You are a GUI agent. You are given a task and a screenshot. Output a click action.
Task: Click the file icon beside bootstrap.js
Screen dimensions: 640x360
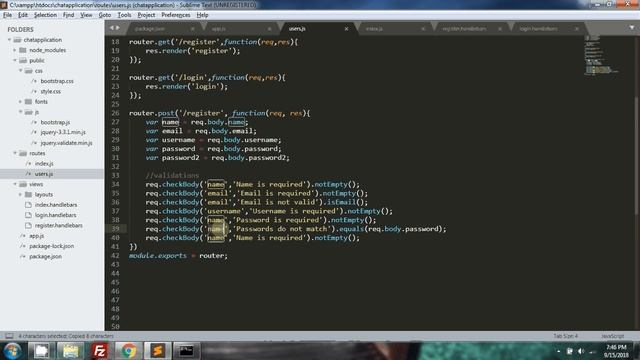coord(34,122)
